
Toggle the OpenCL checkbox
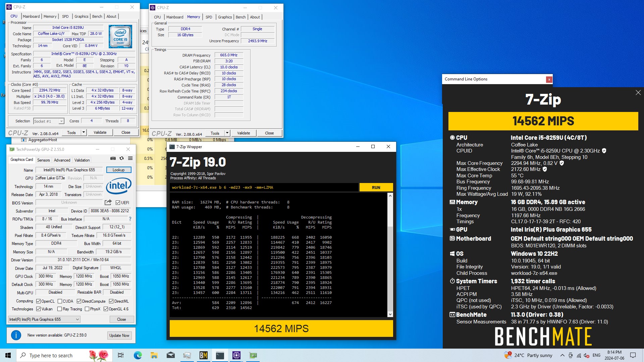38,301
